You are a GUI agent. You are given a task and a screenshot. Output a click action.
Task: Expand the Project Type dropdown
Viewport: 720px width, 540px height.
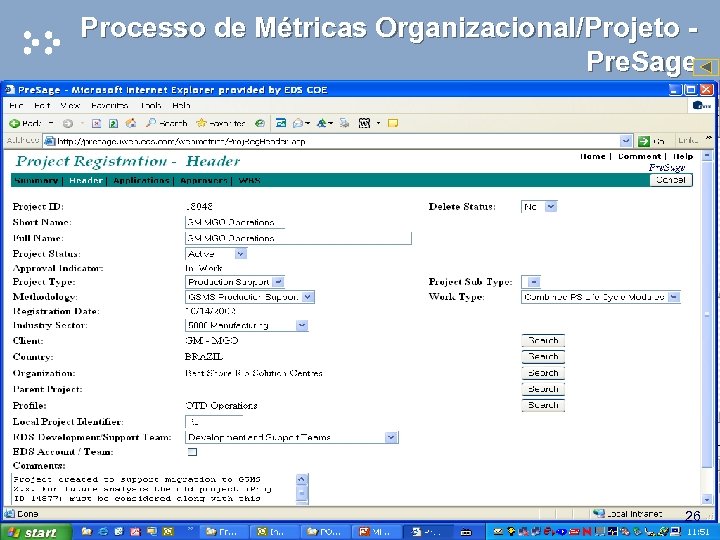click(278, 281)
